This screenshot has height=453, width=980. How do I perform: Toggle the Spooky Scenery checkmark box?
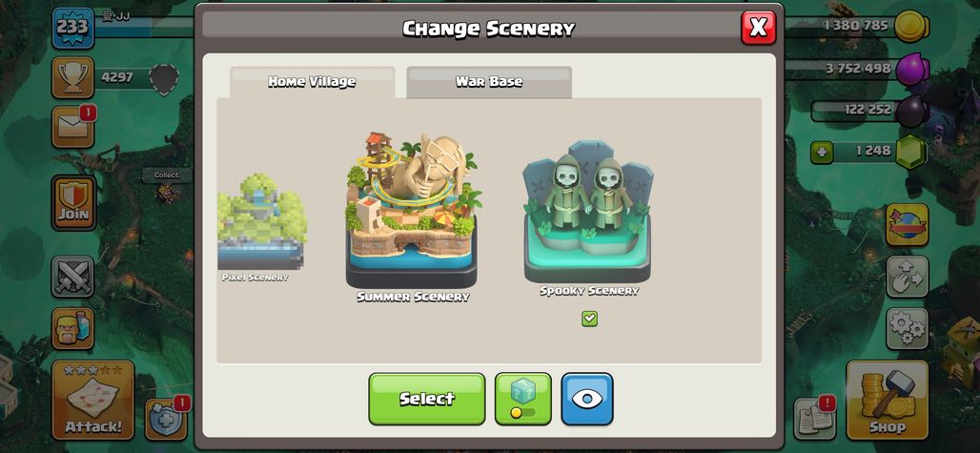589,319
